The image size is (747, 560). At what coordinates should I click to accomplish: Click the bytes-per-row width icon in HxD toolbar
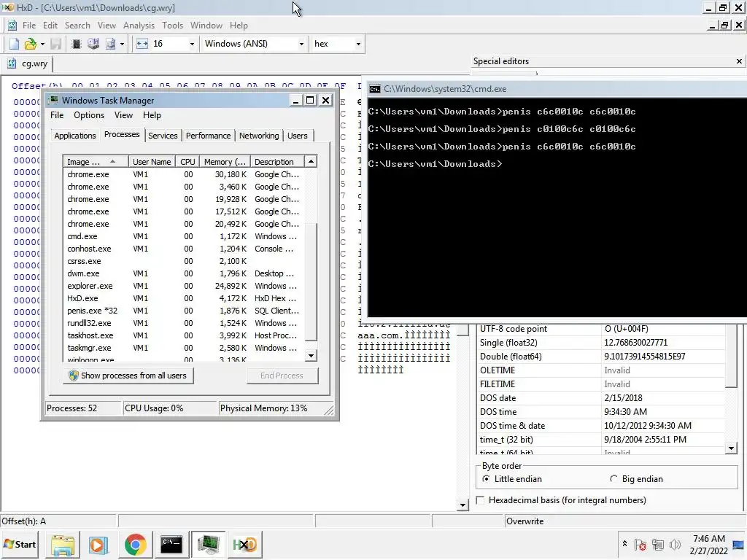(x=142, y=44)
